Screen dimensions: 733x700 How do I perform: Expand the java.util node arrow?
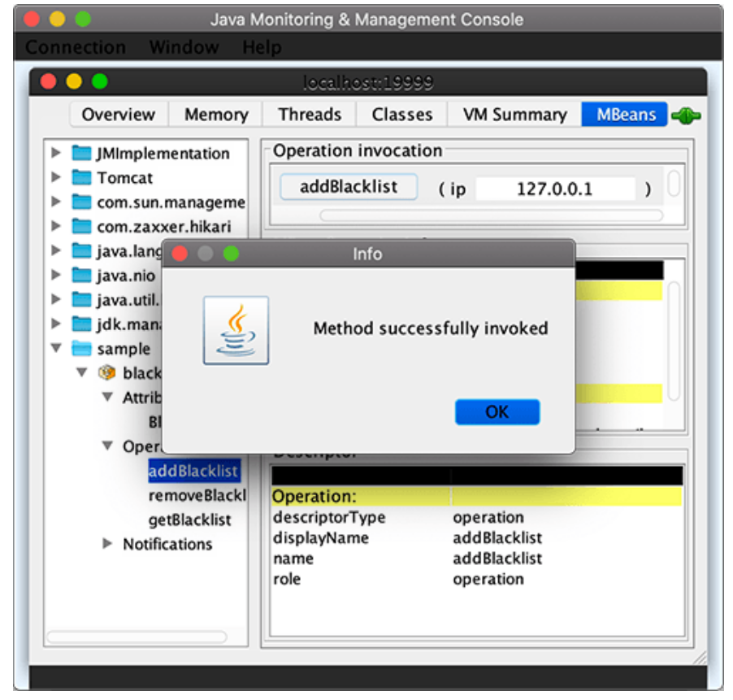(56, 299)
